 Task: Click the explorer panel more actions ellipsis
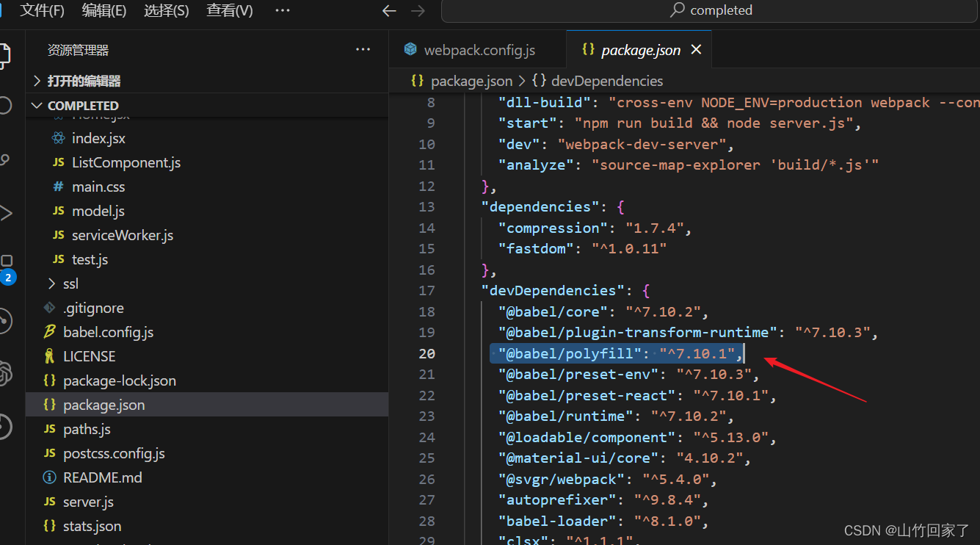[363, 50]
